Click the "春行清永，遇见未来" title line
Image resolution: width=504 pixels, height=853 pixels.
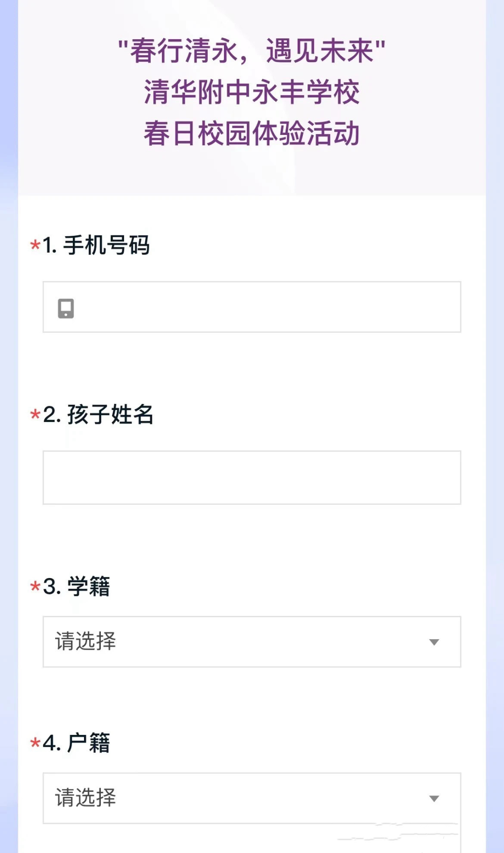(x=252, y=50)
